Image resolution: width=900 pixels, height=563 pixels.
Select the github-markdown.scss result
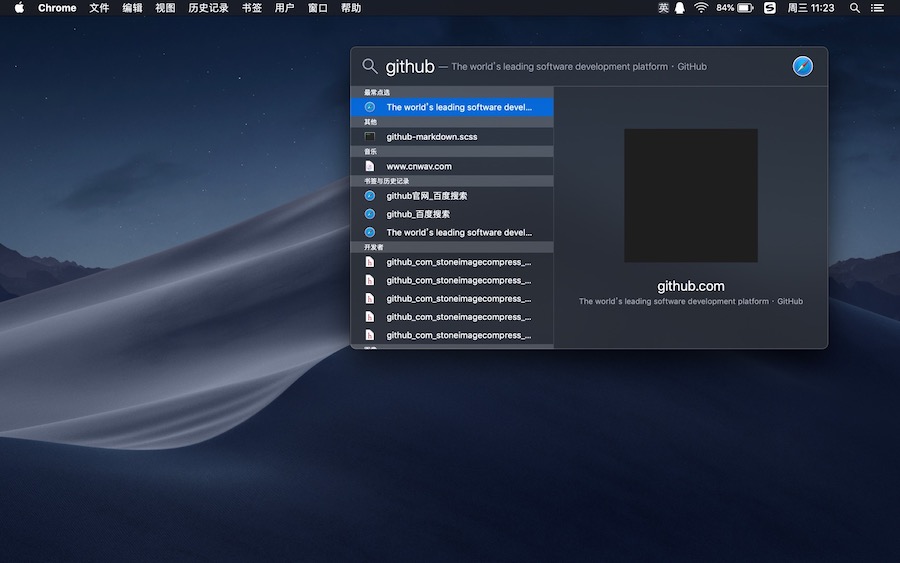click(x=452, y=137)
